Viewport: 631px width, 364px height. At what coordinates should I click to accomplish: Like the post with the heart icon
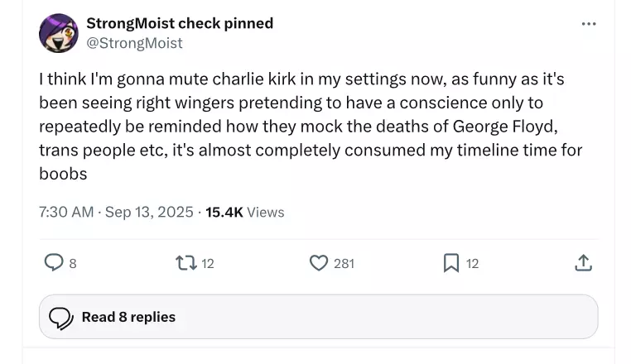[x=319, y=263]
